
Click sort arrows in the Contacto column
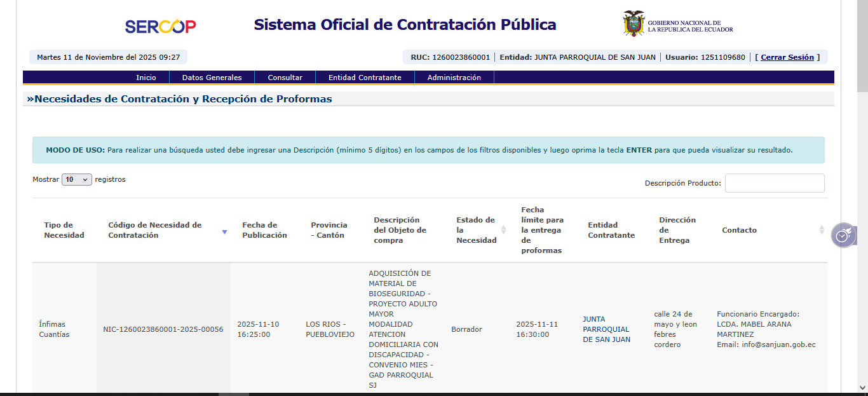(x=822, y=230)
